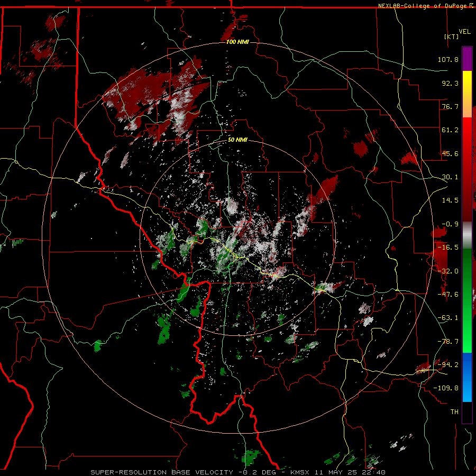Click the 92.3 velocity scale value
Screen dimensions: 476x476
coord(450,83)
